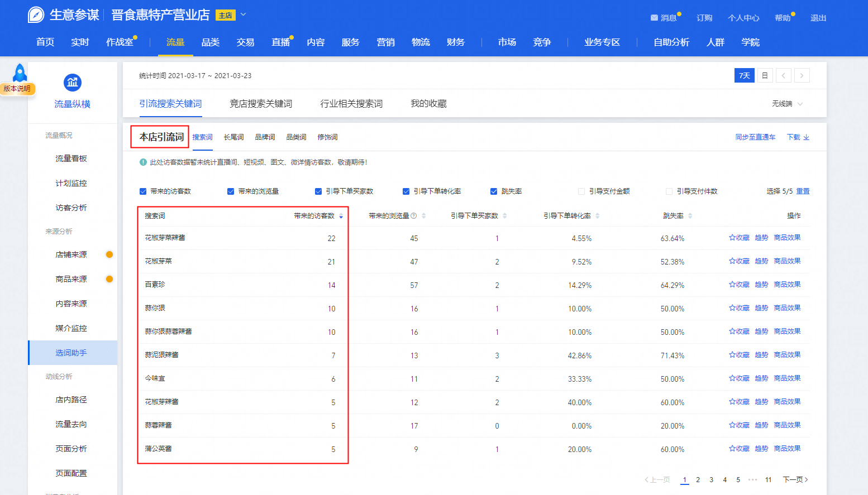Select 品牌词 sub-tab
This screenshot has width=868, height=495.
click(265, 137)
